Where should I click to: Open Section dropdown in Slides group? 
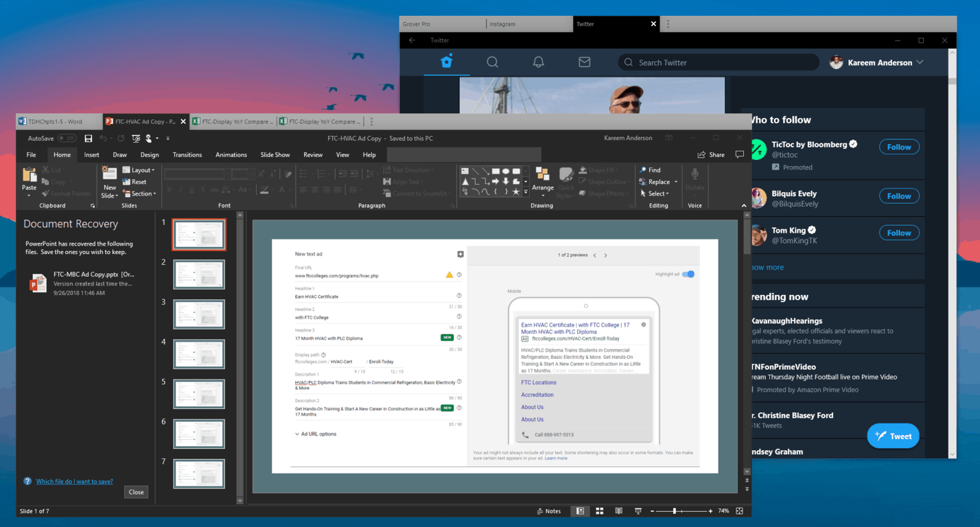tap(139, 194)
